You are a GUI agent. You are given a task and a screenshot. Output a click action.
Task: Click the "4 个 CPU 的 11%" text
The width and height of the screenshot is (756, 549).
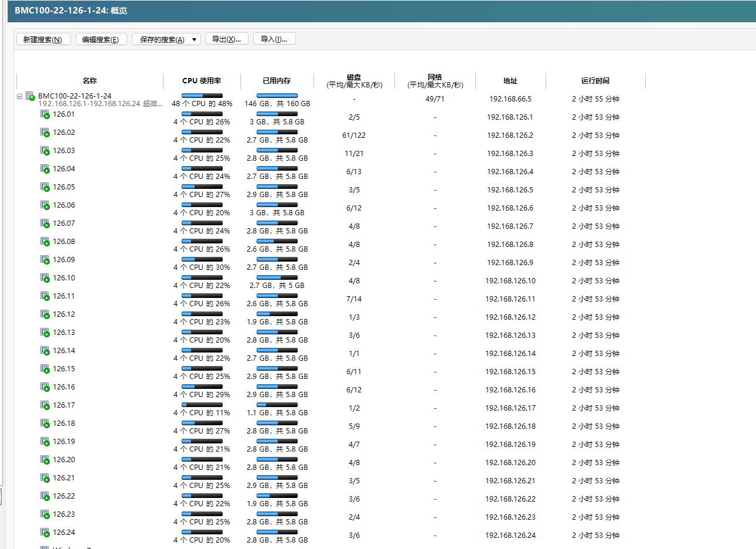[x=202, y=413]
